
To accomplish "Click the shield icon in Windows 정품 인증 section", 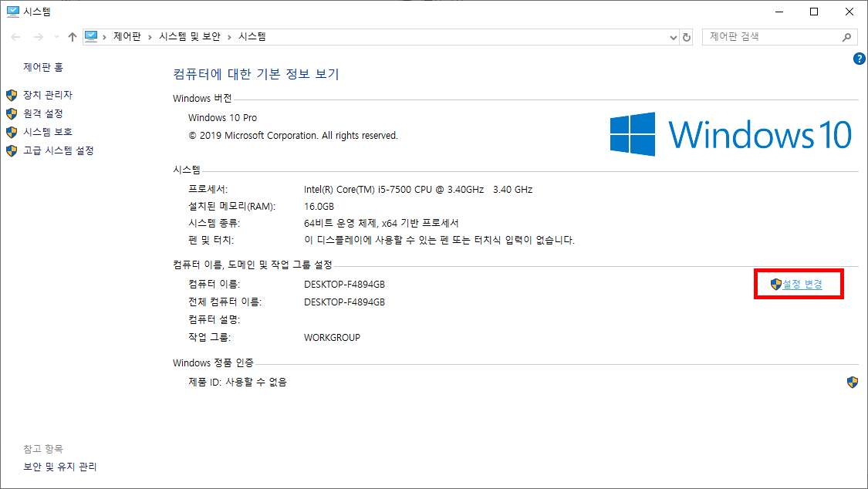I will click(x=853, y=383).
